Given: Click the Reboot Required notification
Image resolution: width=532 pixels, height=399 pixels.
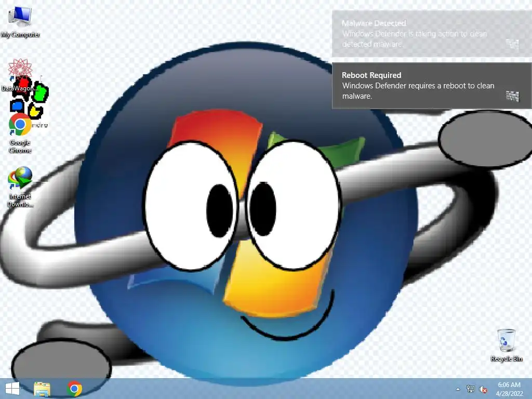Looking at the screenshot, I should [432, 86].
